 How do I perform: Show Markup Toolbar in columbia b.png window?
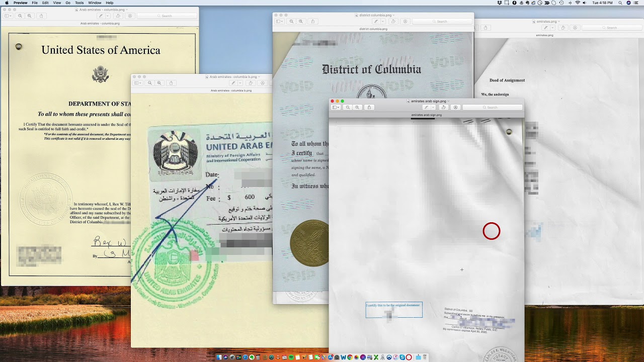(262, 83)
